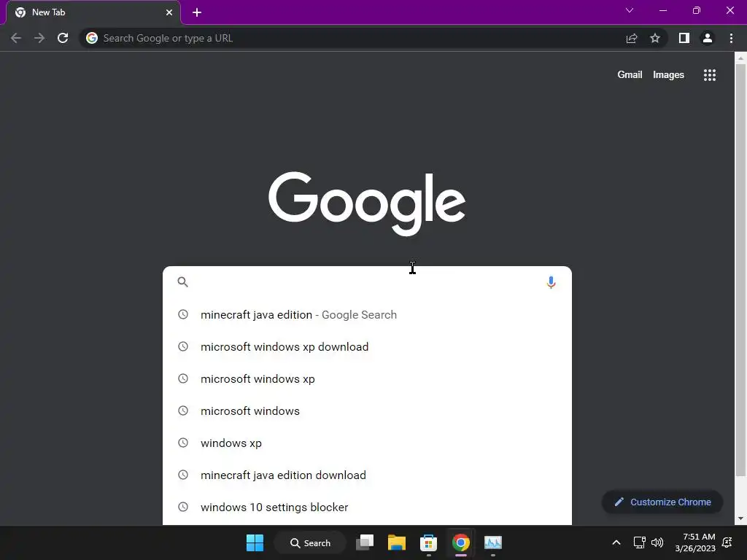Image resolution: width=747 pixels, height=560 pixels.
Task: Choose suggestion microsoft windows xp download
Action: point(367,346)
